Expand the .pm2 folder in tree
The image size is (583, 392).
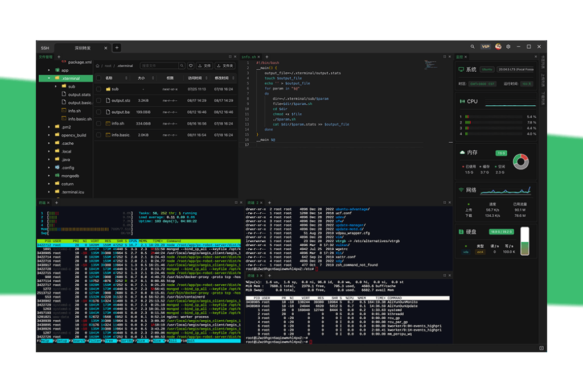(x=49, y=127)
